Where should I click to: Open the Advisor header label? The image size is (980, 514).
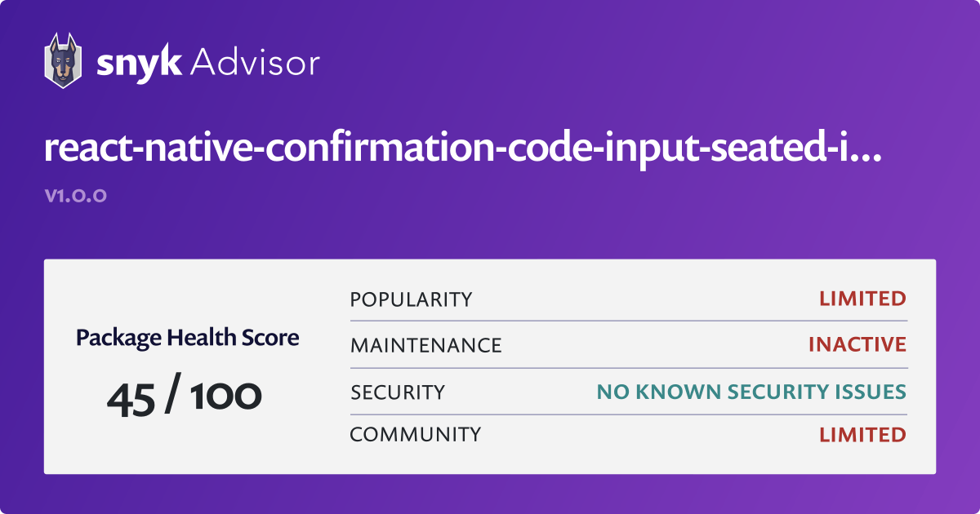click(x=255, y=61)
